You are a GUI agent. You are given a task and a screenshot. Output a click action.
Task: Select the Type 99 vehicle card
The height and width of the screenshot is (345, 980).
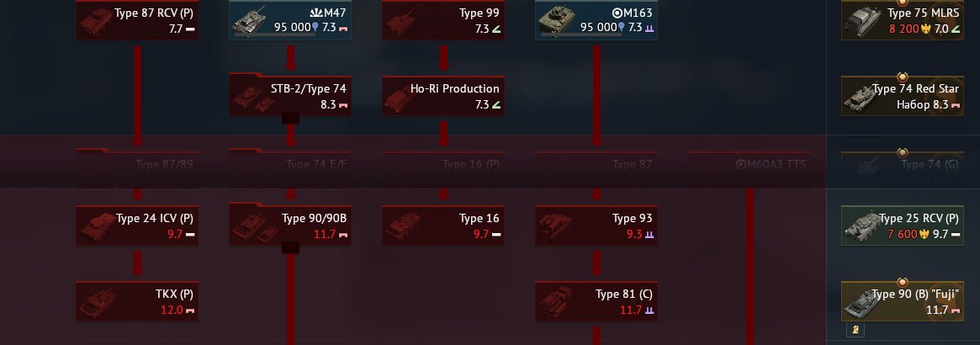pyautogui.click(x=444, y=20)
